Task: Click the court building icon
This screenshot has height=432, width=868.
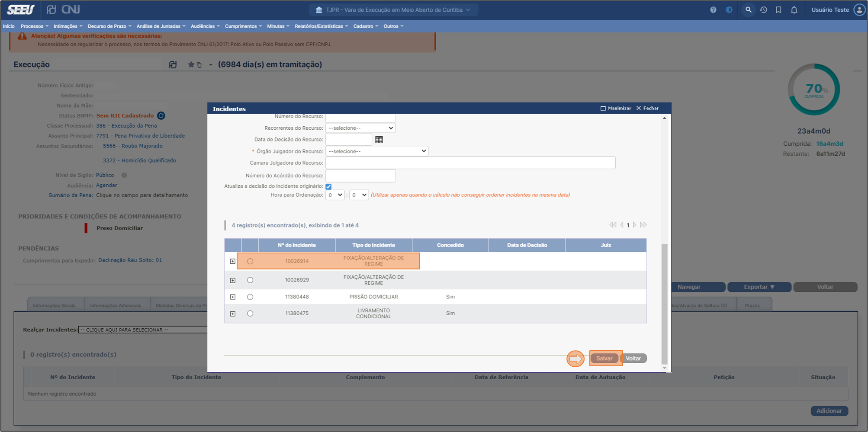Action: [319, 10]
